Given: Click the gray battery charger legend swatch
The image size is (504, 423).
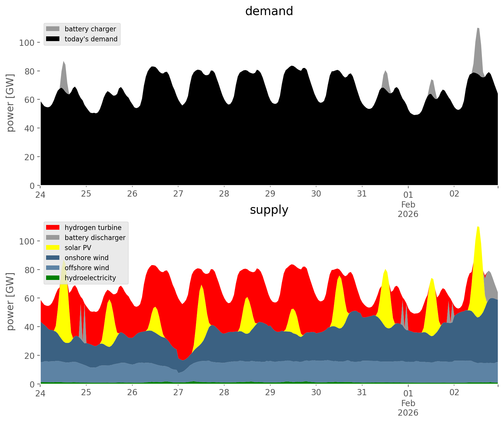Looking at the screenshot, I should click(53, 29).
